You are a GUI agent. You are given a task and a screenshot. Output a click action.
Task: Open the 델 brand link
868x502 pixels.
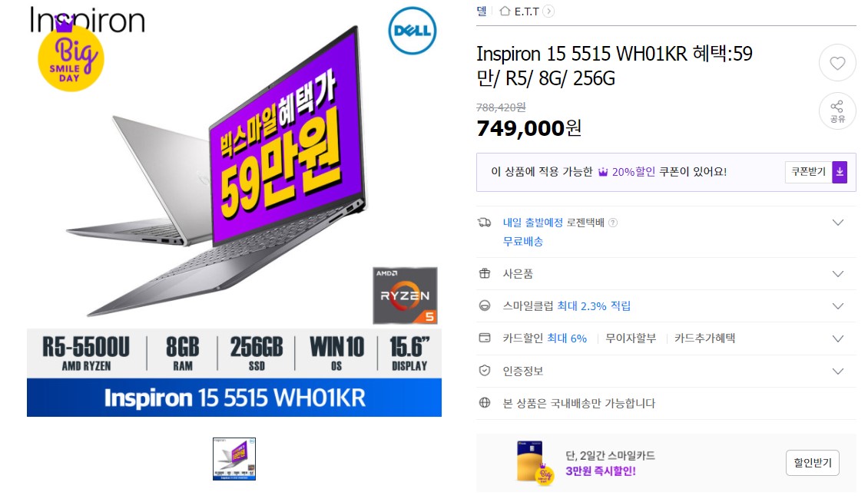click(x=482, y=11)
